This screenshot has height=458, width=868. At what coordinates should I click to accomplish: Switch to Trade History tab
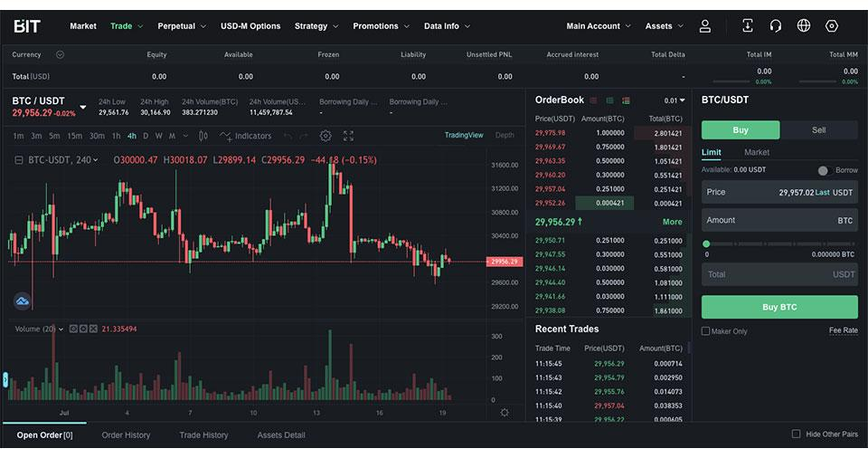[203, 435]
